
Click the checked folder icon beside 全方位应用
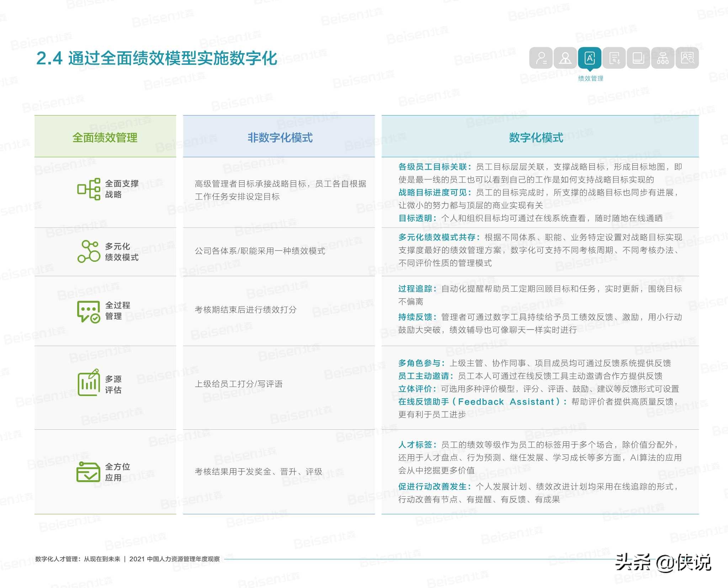coord(88,472)
